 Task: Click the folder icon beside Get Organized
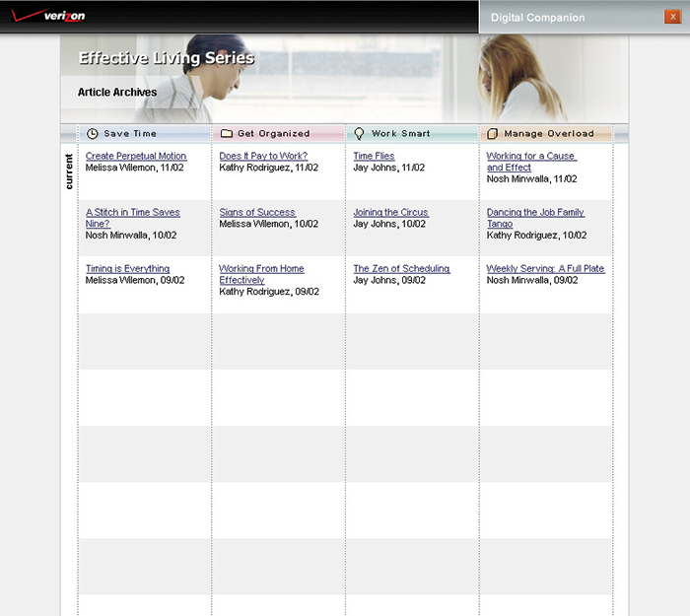(227, 134)
